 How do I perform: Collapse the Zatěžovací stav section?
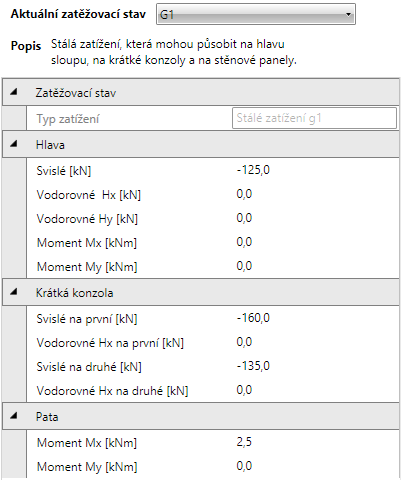coord(13,92)
